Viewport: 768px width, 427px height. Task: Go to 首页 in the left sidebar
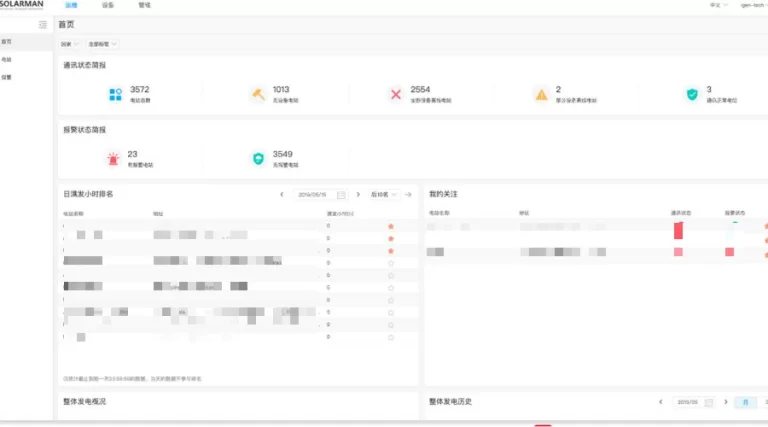tap(8, 42)
